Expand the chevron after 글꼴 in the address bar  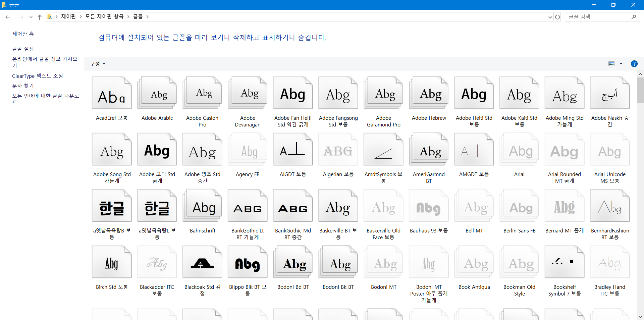tap(147, 16)
